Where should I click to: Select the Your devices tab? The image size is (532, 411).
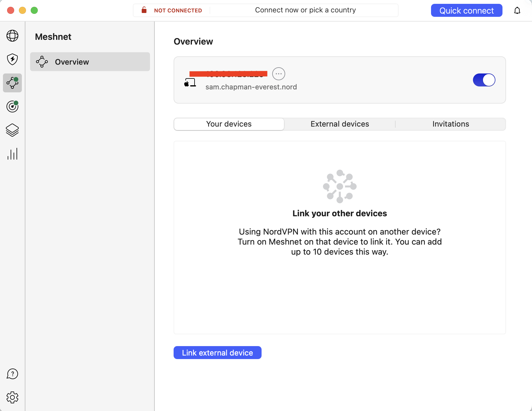tap(229, 124)
